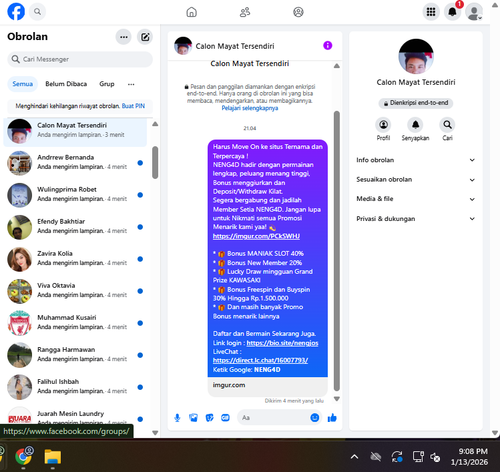Click the message pane scrollbar thumb

point(337,251)
